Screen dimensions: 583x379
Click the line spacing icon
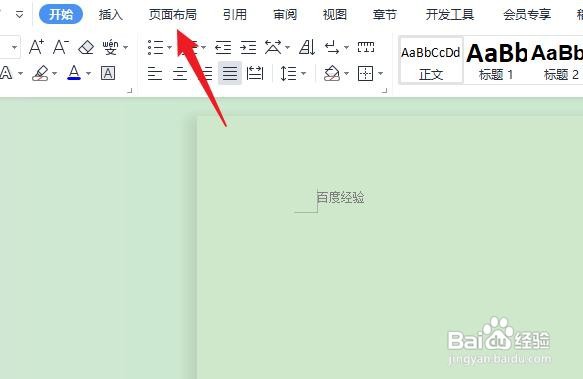[289, 73]
